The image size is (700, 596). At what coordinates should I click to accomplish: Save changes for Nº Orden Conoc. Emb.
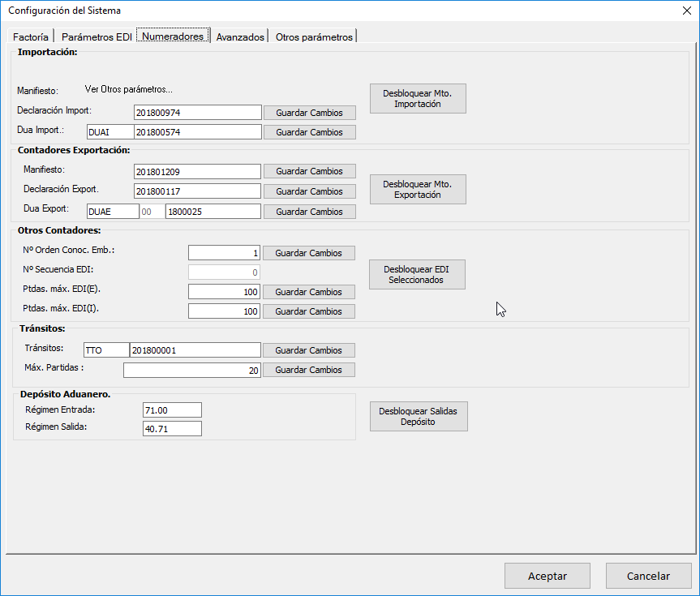(x=308, y=253)
